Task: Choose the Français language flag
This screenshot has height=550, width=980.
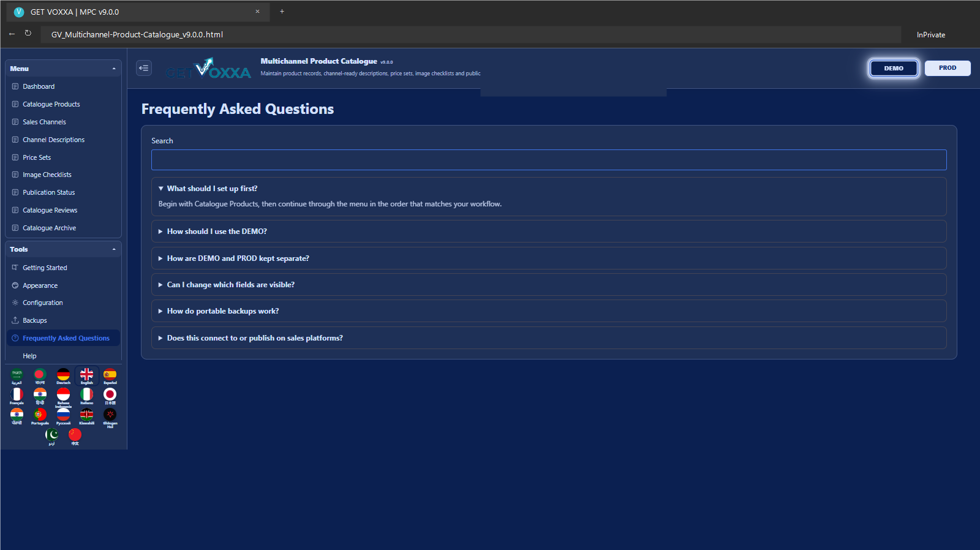Action: click(17, 396)
